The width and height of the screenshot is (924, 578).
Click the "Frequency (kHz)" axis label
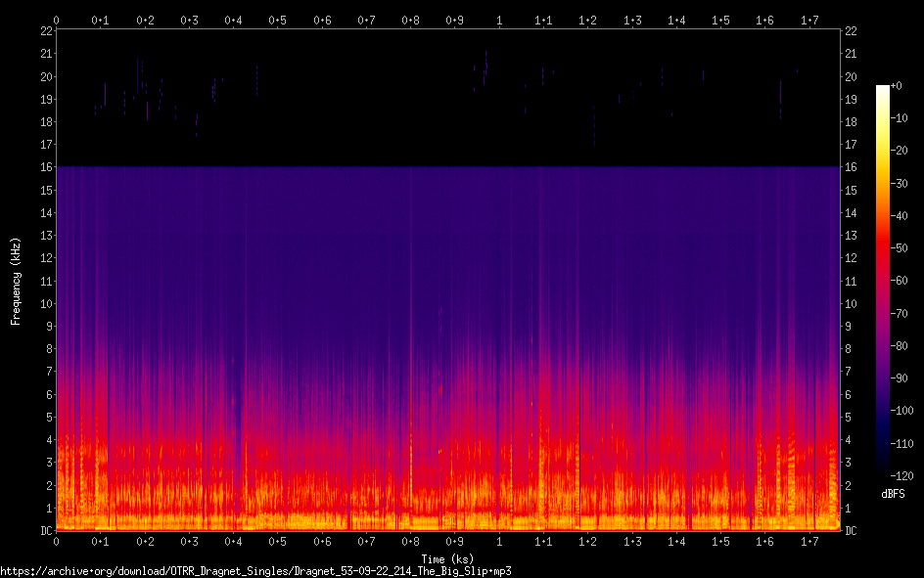16,281
